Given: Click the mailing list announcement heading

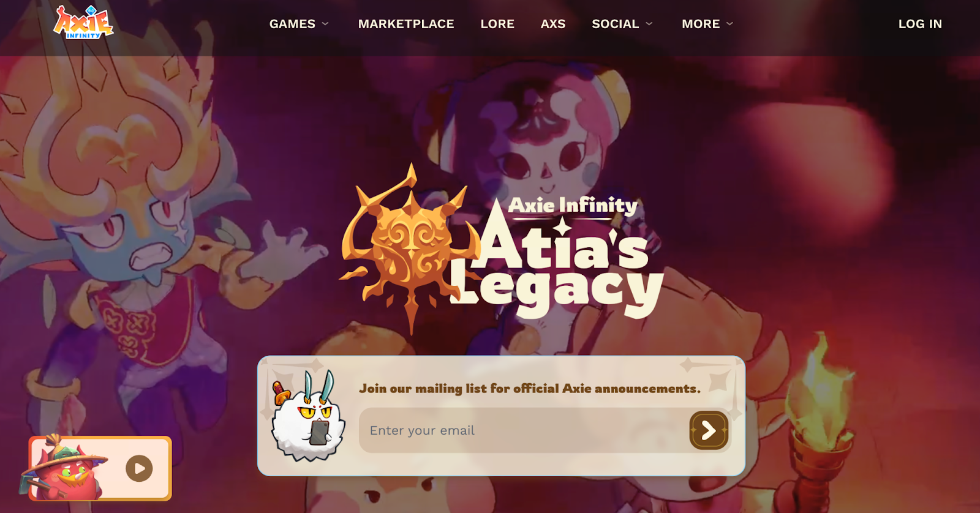Looking at the screenshot, I should [x=530, y=389].
